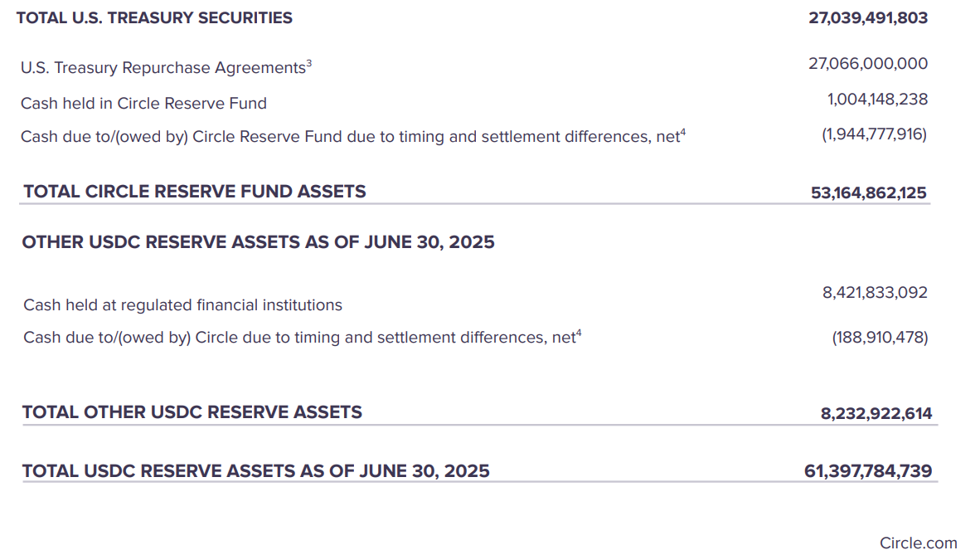Select the 27,039,491,803 treasury securities total
Screen dimensions: 980x560
(x=868, y=17)
